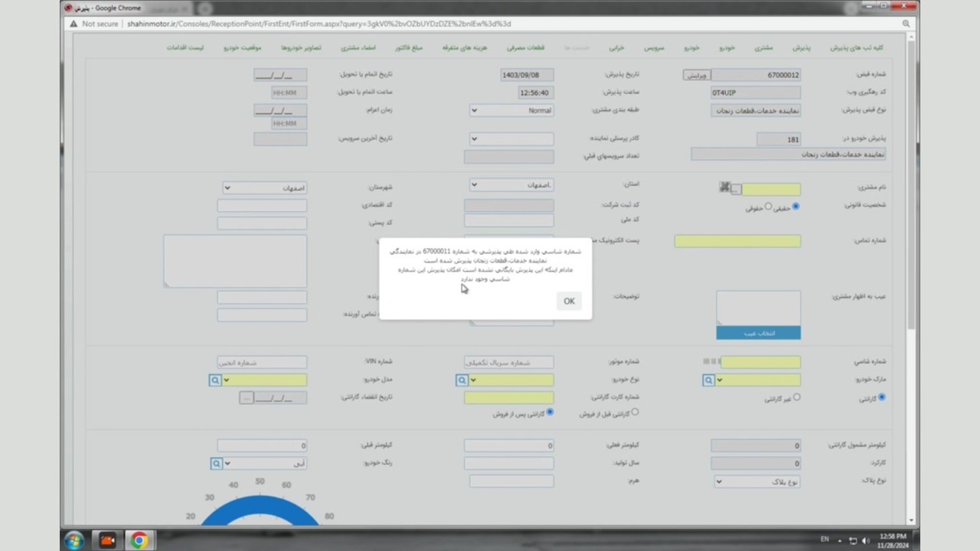
Task: Click the سال تولید input field
Action: click(509, 463)
